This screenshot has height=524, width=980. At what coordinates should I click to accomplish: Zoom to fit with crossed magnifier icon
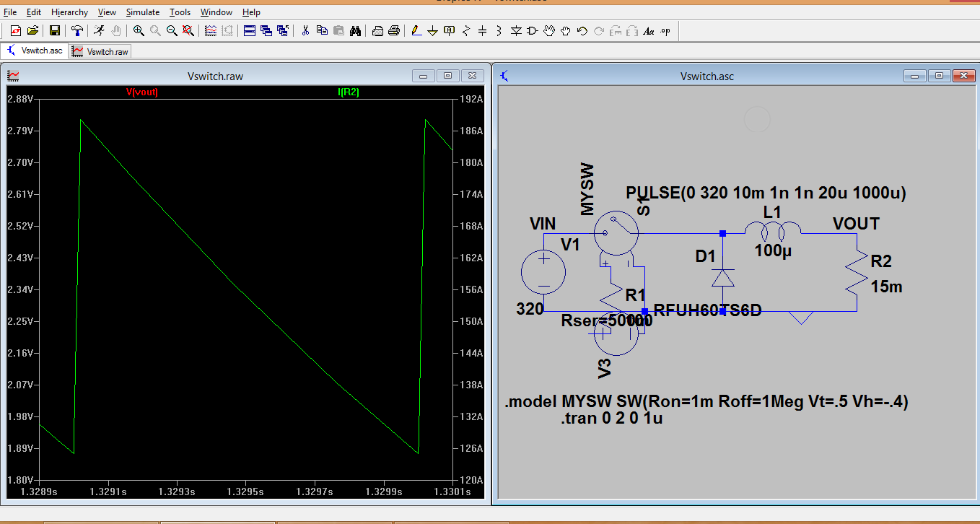click(x=188, y=30)
